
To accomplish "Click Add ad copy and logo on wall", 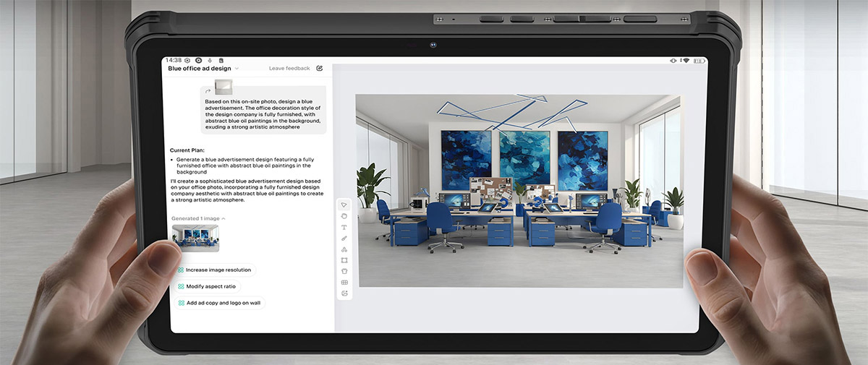I will (x=219, y=303).
